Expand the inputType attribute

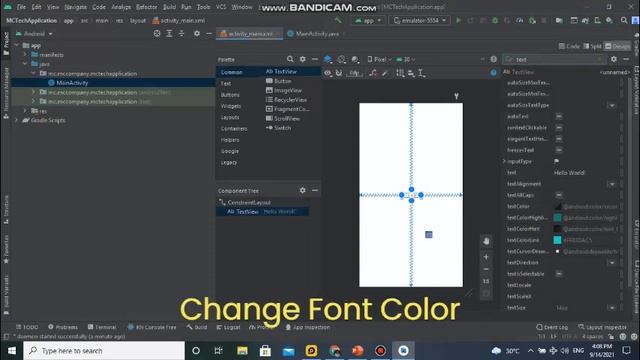(x=504, y=161)
